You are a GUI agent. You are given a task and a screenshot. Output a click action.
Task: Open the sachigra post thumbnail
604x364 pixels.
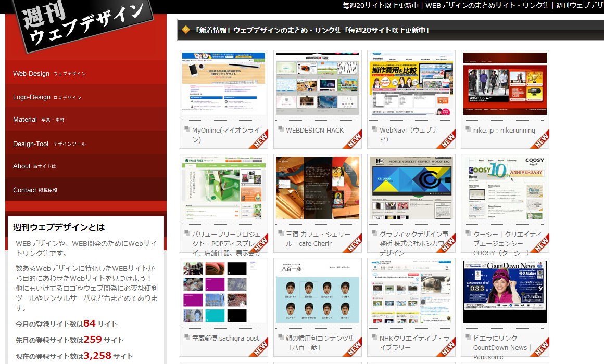(224, 292)
